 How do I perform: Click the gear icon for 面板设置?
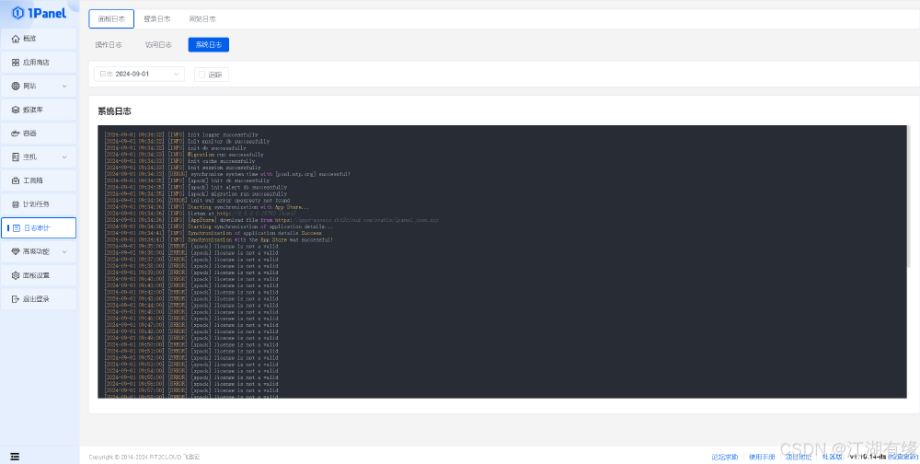click(x=16, y=275)
